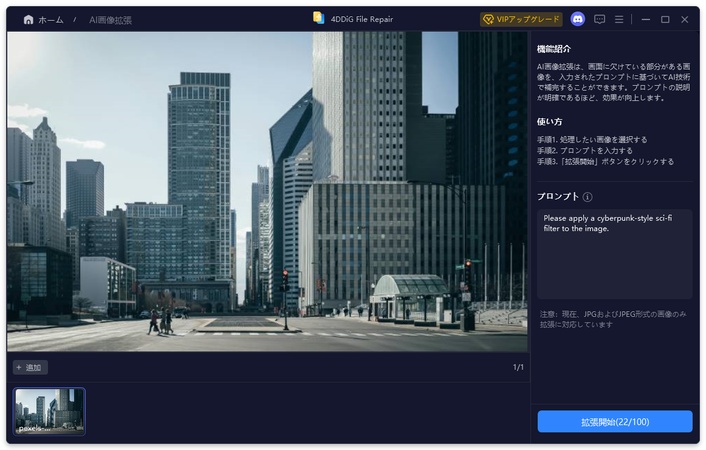This screenshot has height=450, width=706.
Task: Click the 手順3. 拡張開始 instruction line
Action: point(605,161)
